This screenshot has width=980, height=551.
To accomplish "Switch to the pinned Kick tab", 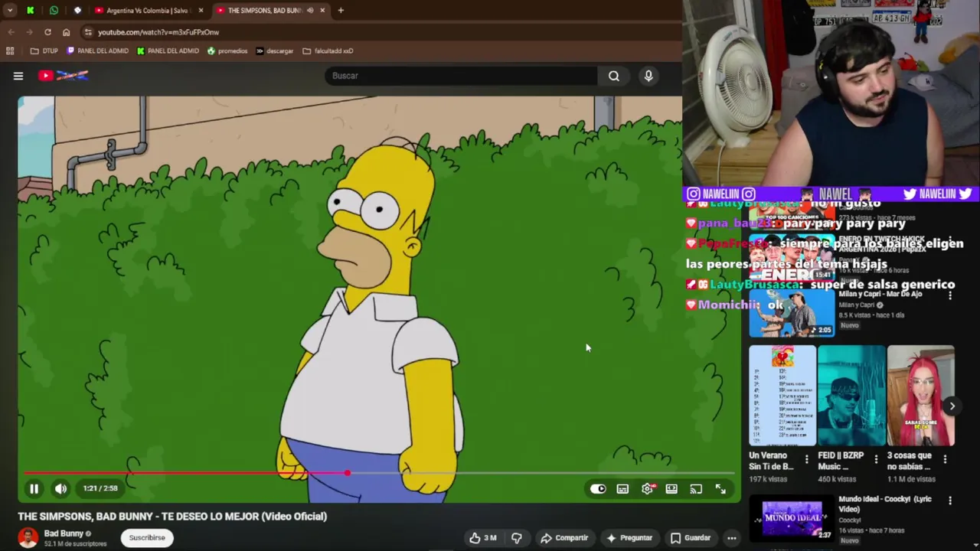I will tap(30, 11).
